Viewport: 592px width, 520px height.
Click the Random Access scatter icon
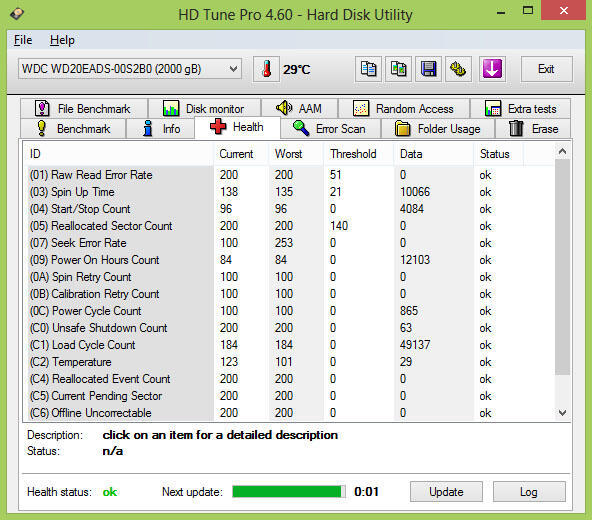pyautogui.click(x=361, y=108)
